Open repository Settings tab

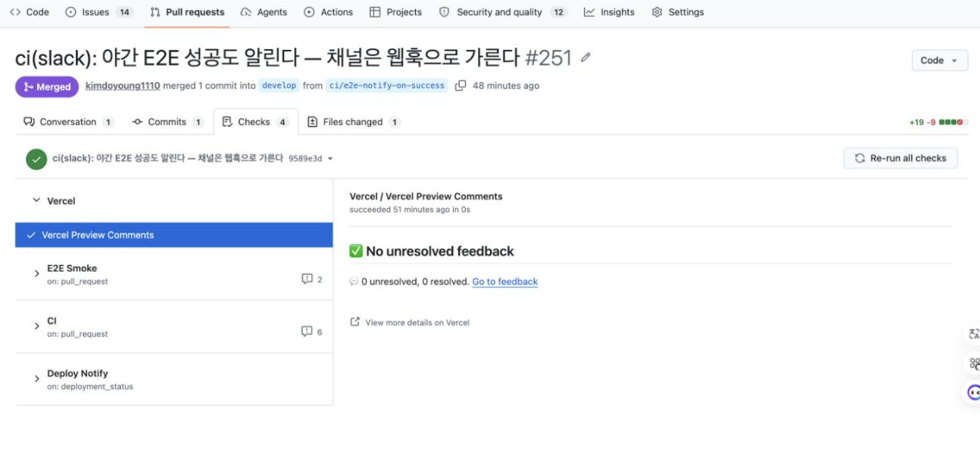click(x=678, y=12)
